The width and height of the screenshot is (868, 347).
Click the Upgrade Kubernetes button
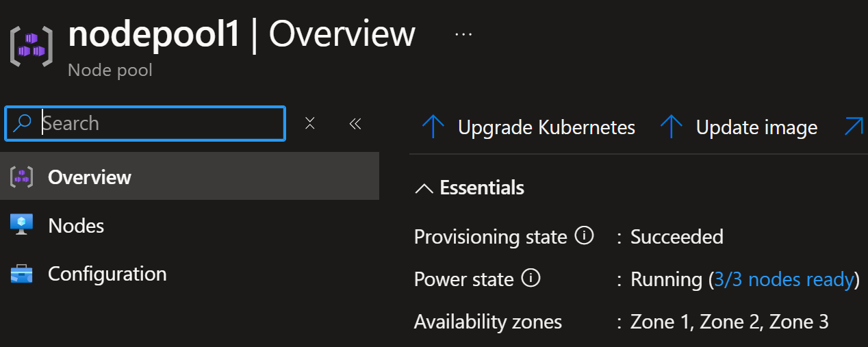click(528, 127)
